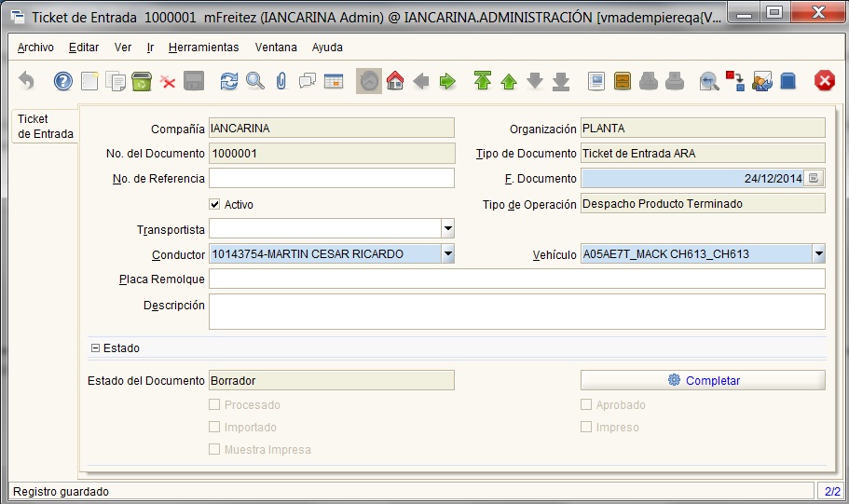
Task: Open the Report document icon
Action: pos(596,81)
